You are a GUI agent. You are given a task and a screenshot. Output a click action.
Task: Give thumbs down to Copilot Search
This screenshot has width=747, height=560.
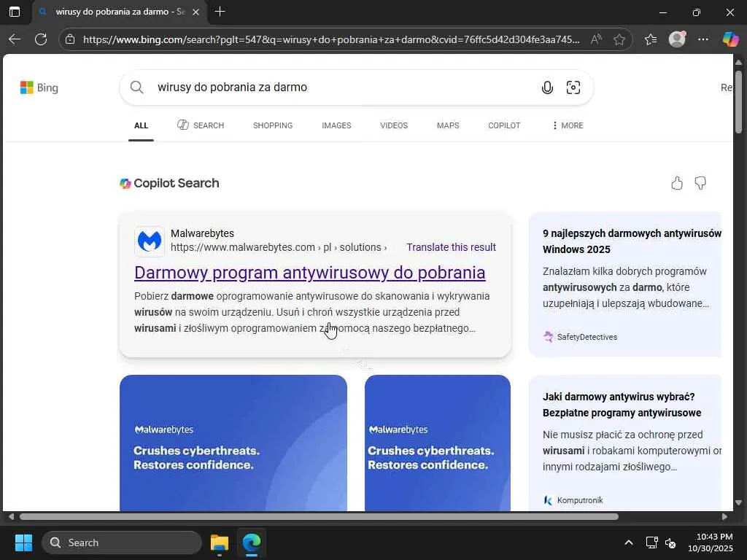[700, 183]
